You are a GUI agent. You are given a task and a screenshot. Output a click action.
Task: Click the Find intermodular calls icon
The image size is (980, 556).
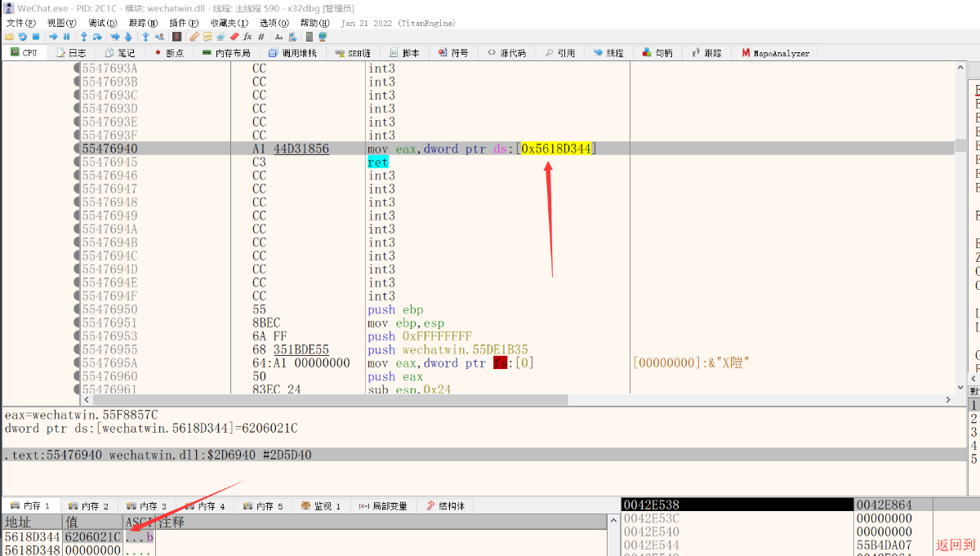pos(292,37)
